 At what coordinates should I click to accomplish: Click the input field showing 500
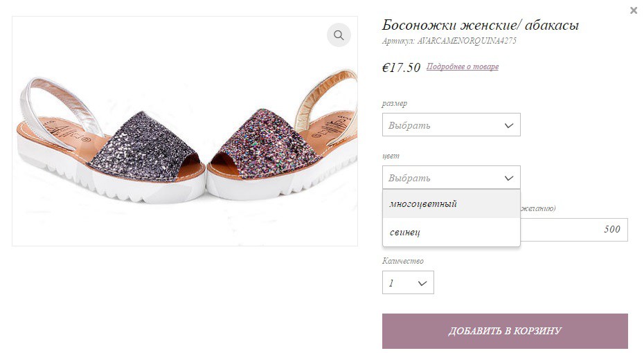(x=574, y=230)
